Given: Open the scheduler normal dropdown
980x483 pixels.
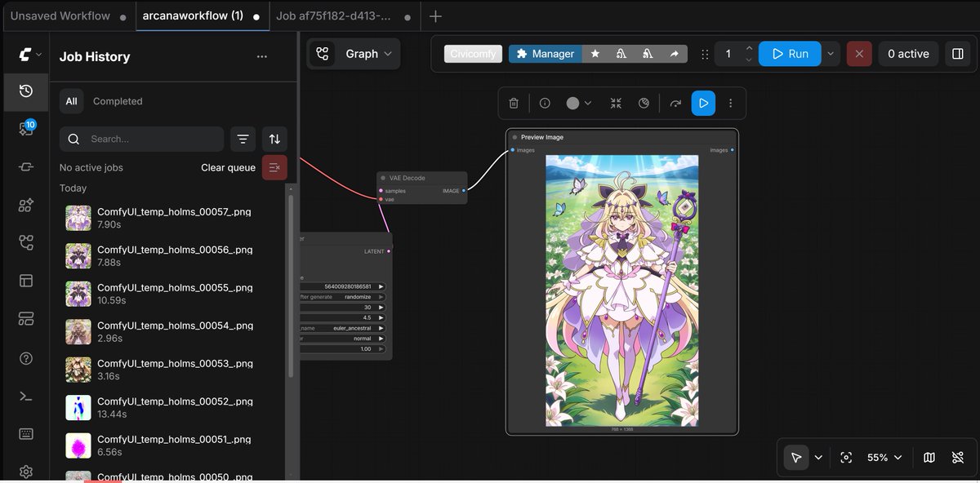Looking at the screenshot, I should click(x=342, y=339).
